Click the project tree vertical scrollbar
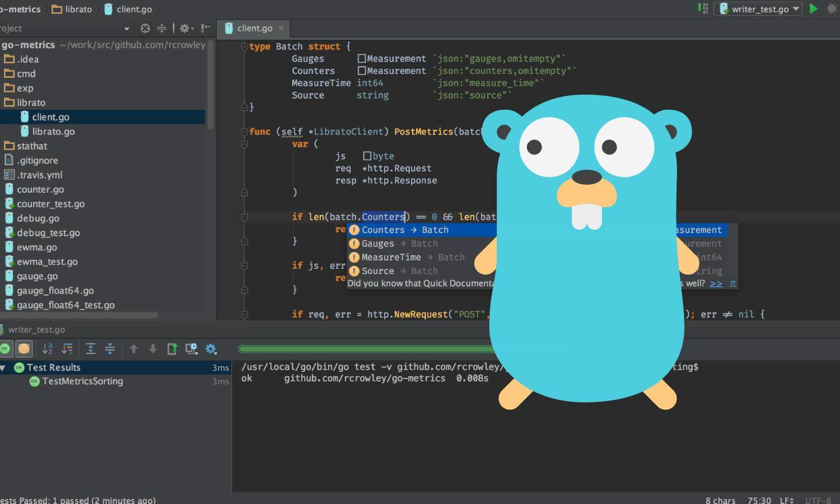This screenshot has width=840, height=504. click(211, 85)
